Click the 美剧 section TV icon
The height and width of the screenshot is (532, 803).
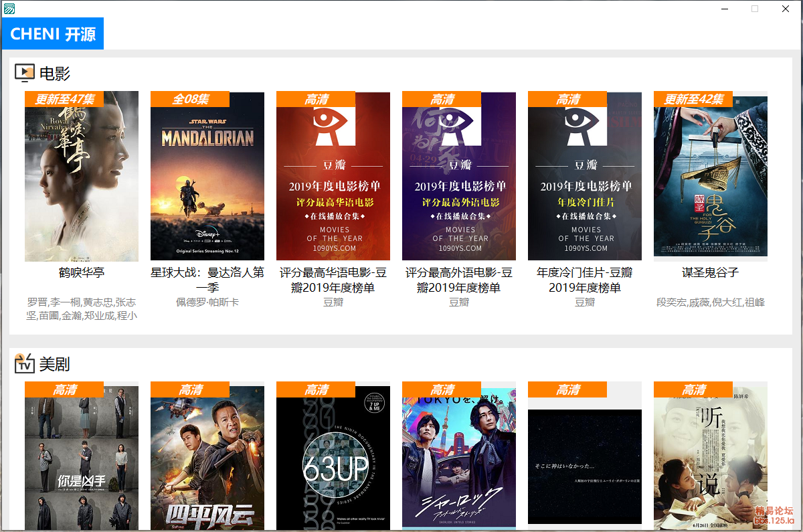(25, 363)
